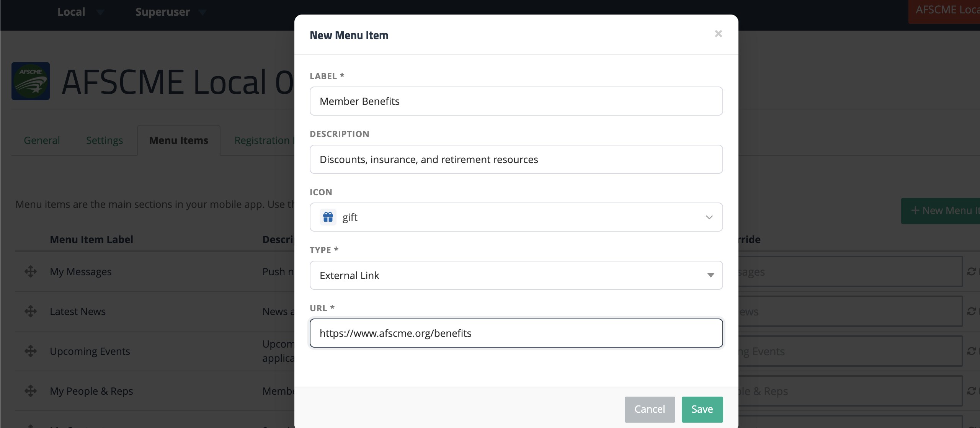Switch to the General tab

tap(42, 140)
